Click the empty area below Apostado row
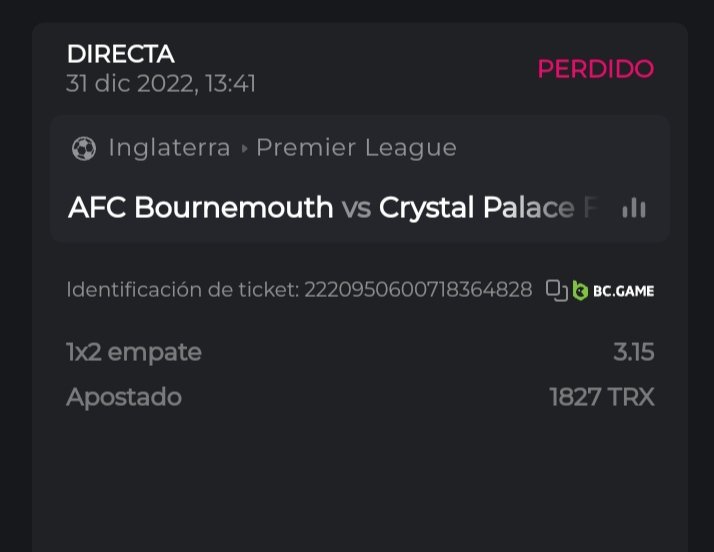This screenshot has width=714, height=552. (x=360, y=480)
